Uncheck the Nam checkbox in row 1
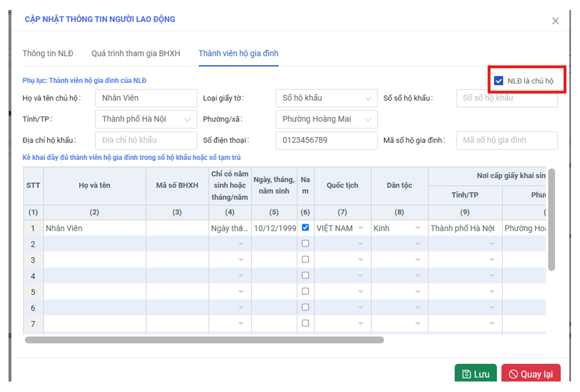Viewport: 580px width, 392px height. pos(305,227)
